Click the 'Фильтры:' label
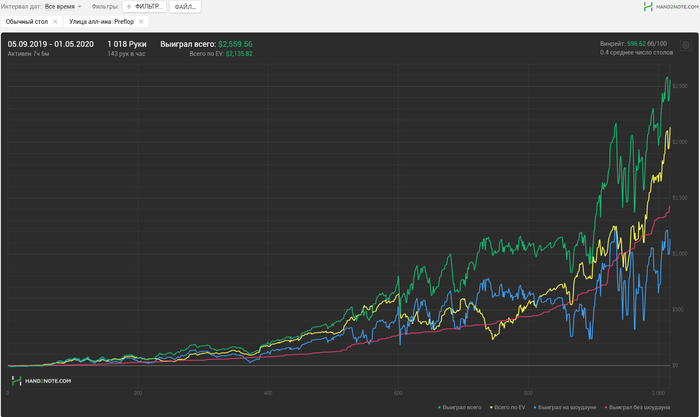 click(105, 7)
